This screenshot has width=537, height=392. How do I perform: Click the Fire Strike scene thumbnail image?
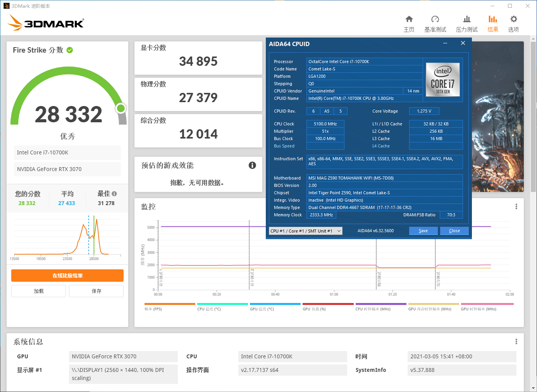(497, 116)
